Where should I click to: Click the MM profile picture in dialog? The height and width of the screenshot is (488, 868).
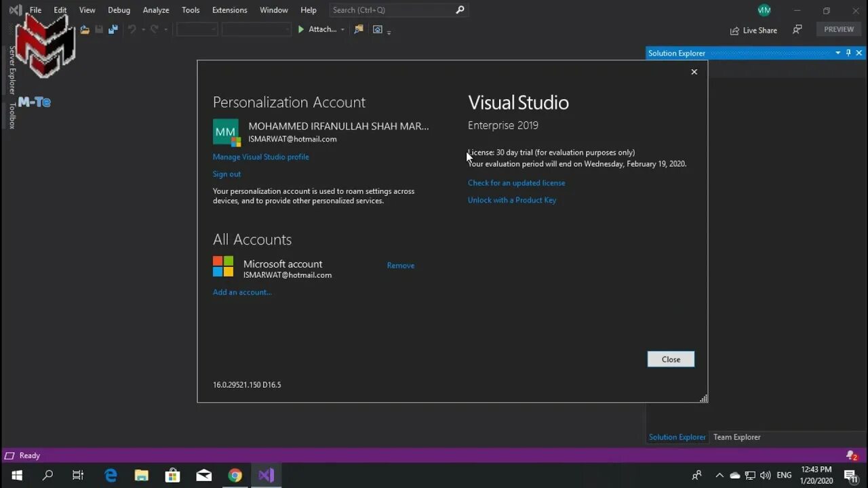pos(226,132)
